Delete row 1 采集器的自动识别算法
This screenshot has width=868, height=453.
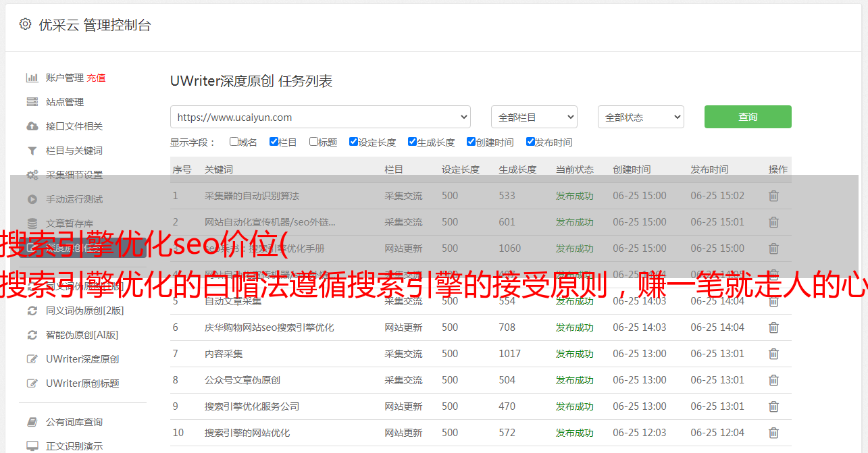774,196
